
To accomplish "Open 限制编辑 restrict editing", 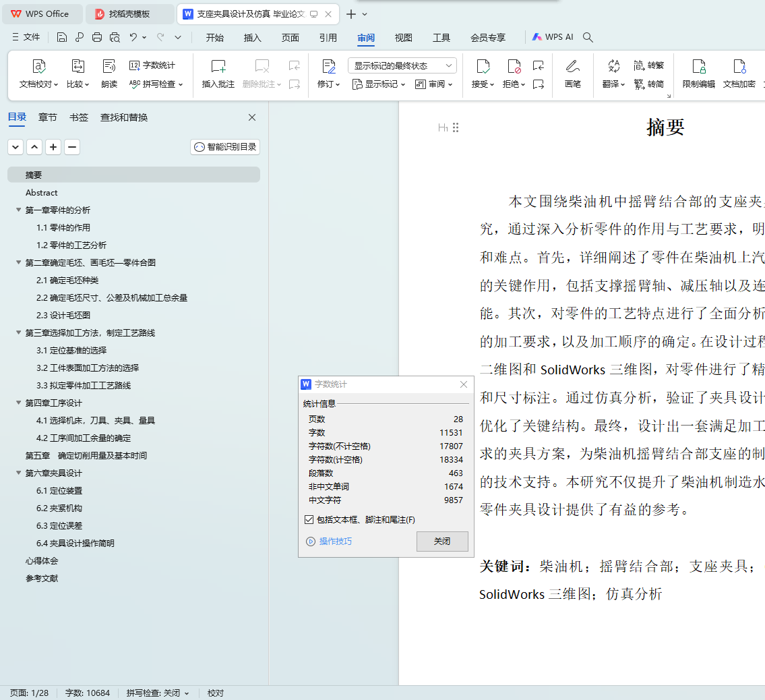I will [x=699, y=74].
